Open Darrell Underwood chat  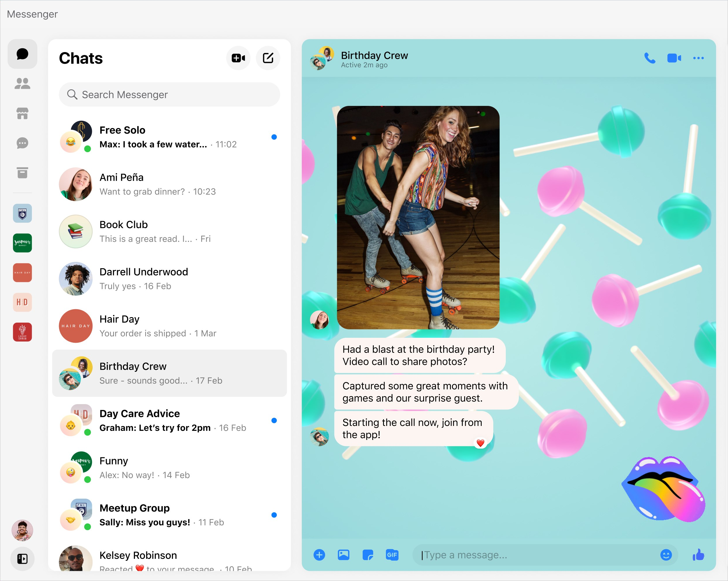(170, 279)
